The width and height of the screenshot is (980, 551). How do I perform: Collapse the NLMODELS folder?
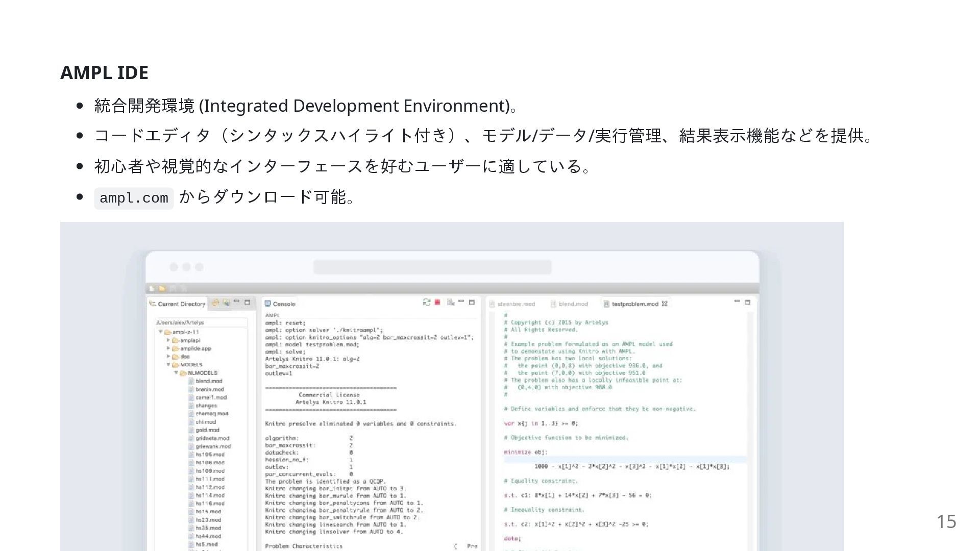[176, 373]
